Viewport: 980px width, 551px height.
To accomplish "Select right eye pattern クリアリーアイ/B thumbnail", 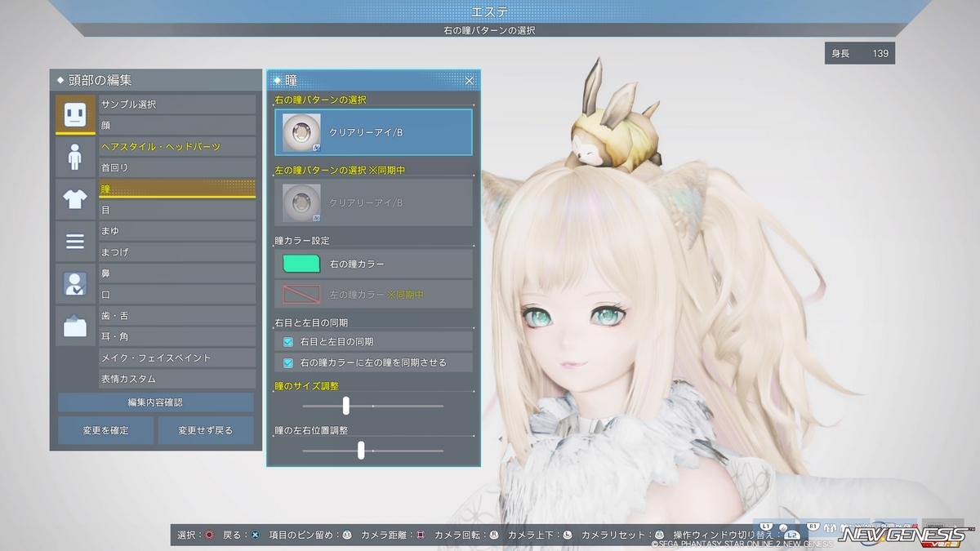I will (x=301, y=132).
